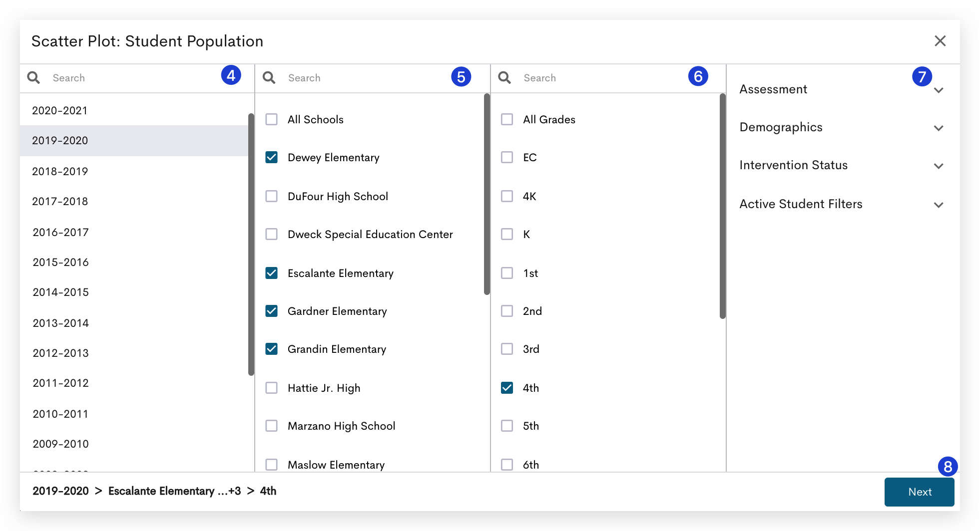Screen dimensions: 980x531
Task: Click the search magnifier in the years column
Action: coord(33,78)
